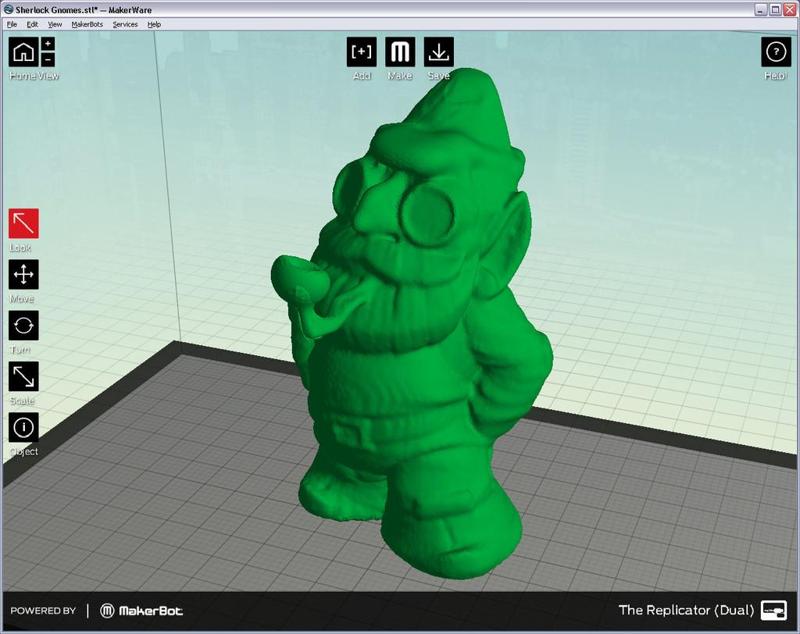This screenshot has height=634, width=800.
Task: Select the Scale tool
Action: [x=23, y=376]
